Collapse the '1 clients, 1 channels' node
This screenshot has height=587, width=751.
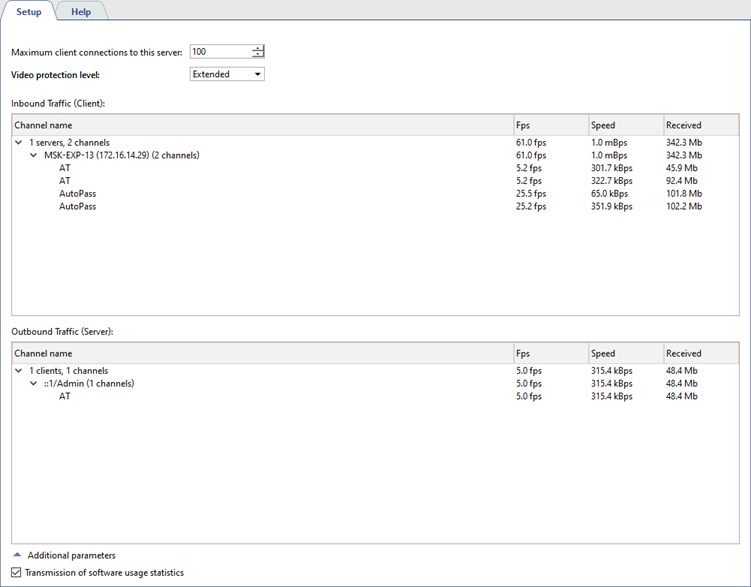19,371
